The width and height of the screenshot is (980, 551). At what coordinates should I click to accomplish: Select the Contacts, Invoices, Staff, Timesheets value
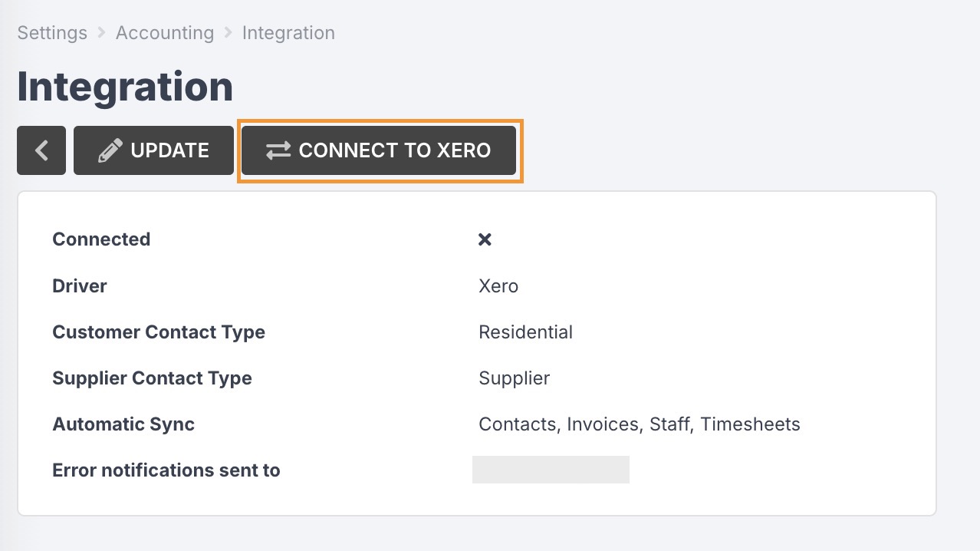click(x=640, y=424)
